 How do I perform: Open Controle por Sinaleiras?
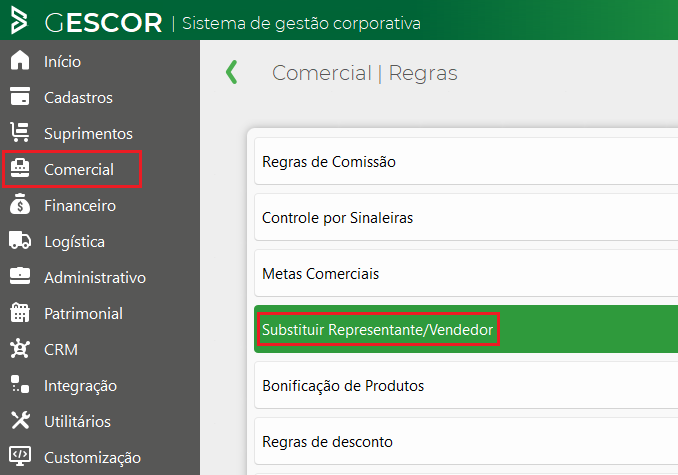(466, 217)
